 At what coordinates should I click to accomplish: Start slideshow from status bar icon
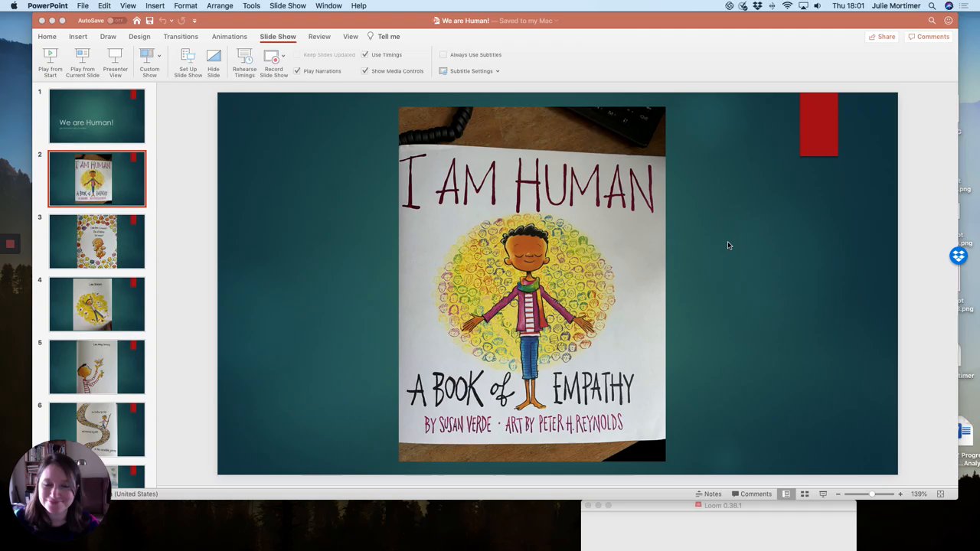tap(823, 494)
